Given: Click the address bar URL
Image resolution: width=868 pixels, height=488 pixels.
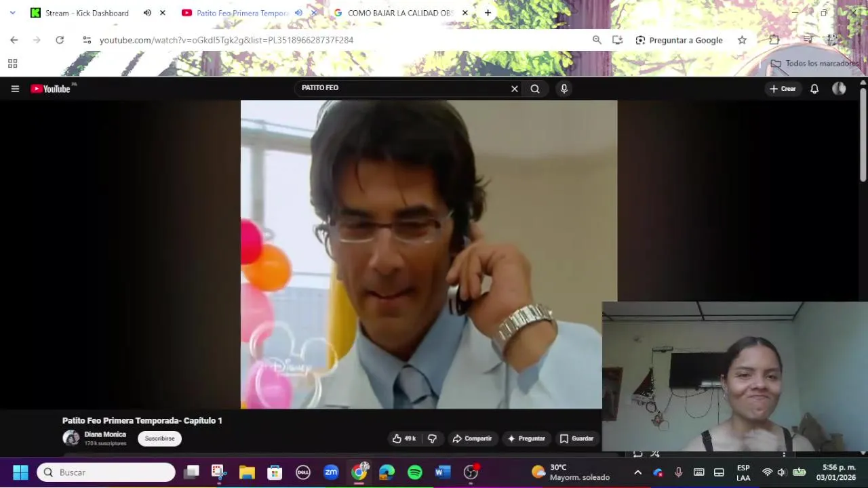Looking at the screenshot, I should pos(226,40).
